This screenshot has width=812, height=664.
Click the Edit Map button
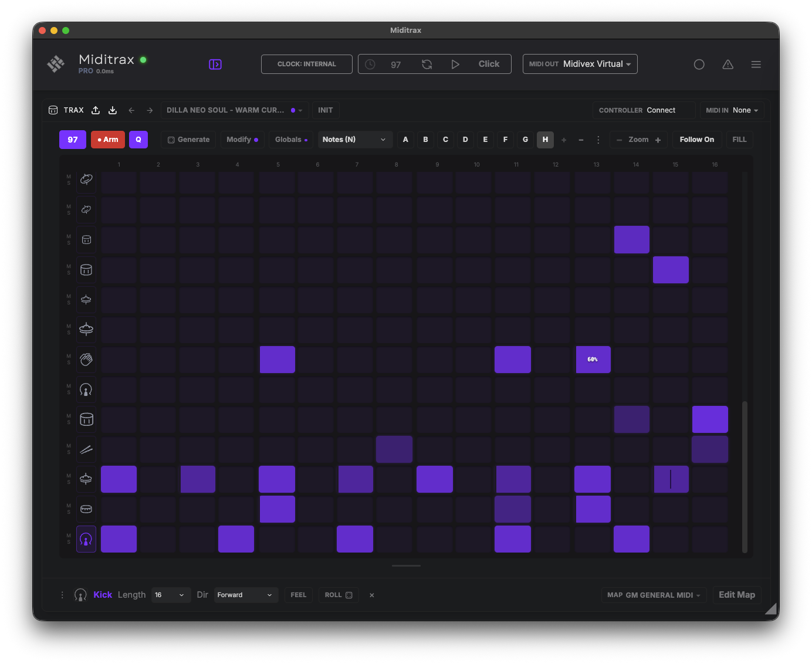[x=737, y=595]
